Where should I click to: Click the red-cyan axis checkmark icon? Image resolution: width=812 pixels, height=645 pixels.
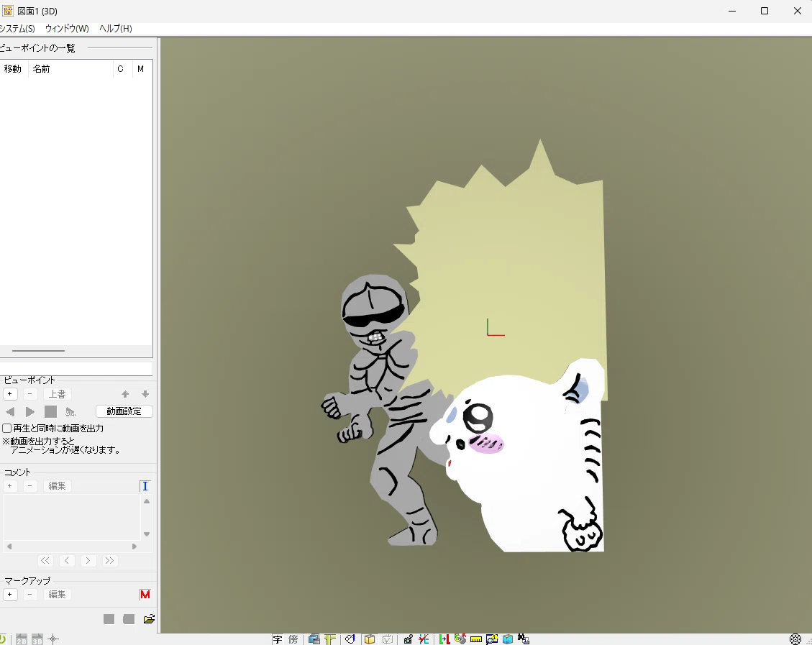424,639
